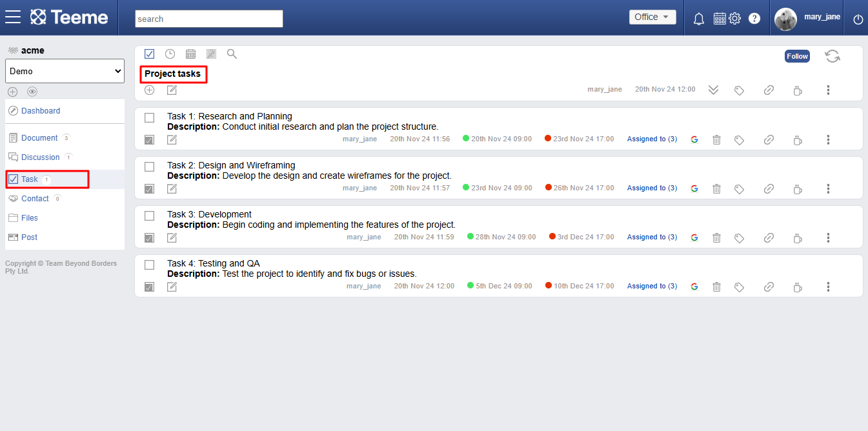Add new space plus icon in sidebar
Viewport: 868px width, 431px height.
(12, 92)
